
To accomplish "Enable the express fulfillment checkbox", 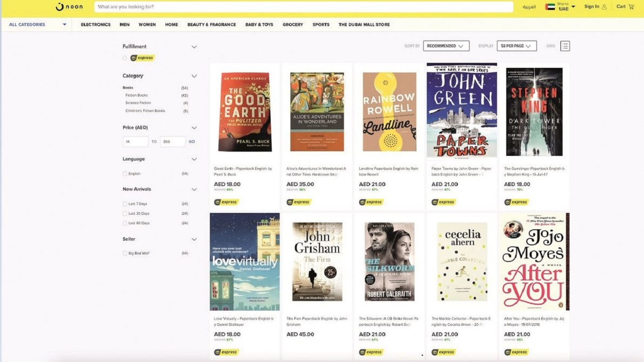I will click(x=125, y=58).
